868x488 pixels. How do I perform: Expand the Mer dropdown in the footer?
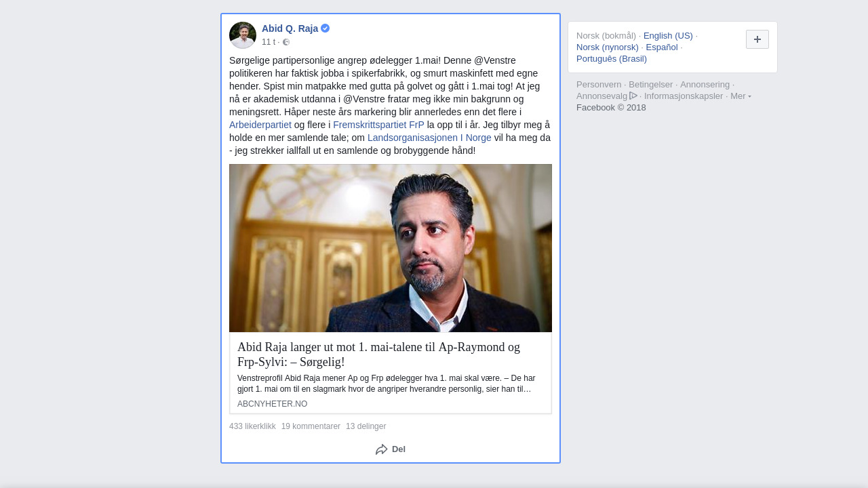(x=741, y=96)
